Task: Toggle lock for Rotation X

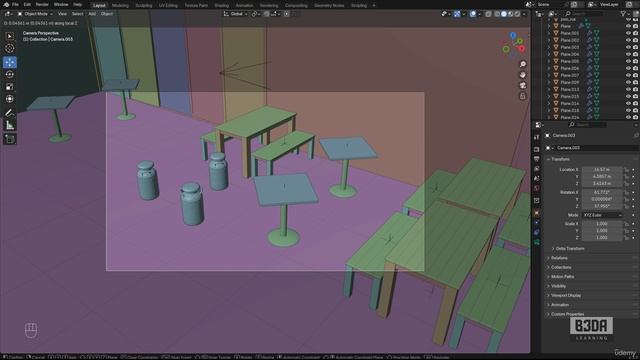Action: coord(626,192)
